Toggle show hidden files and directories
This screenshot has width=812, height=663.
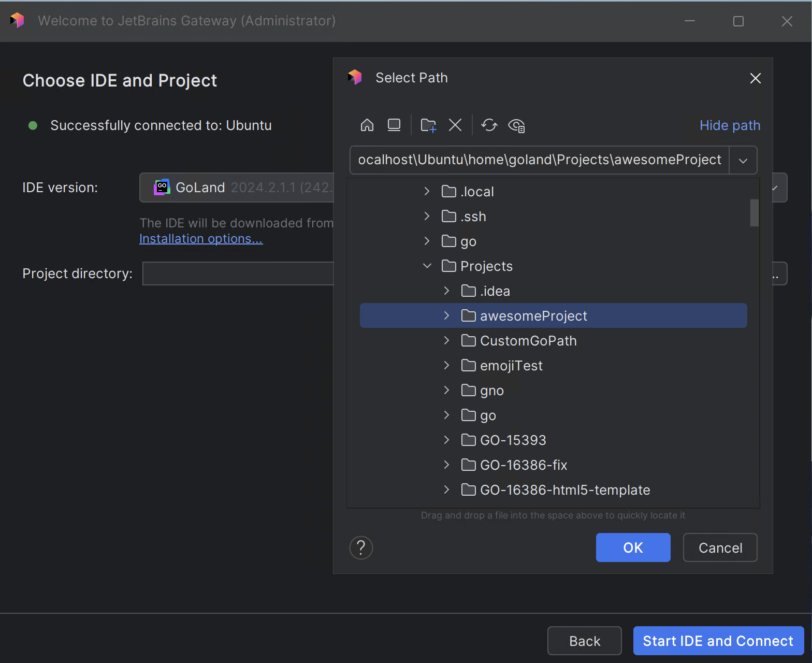[516, 125]
